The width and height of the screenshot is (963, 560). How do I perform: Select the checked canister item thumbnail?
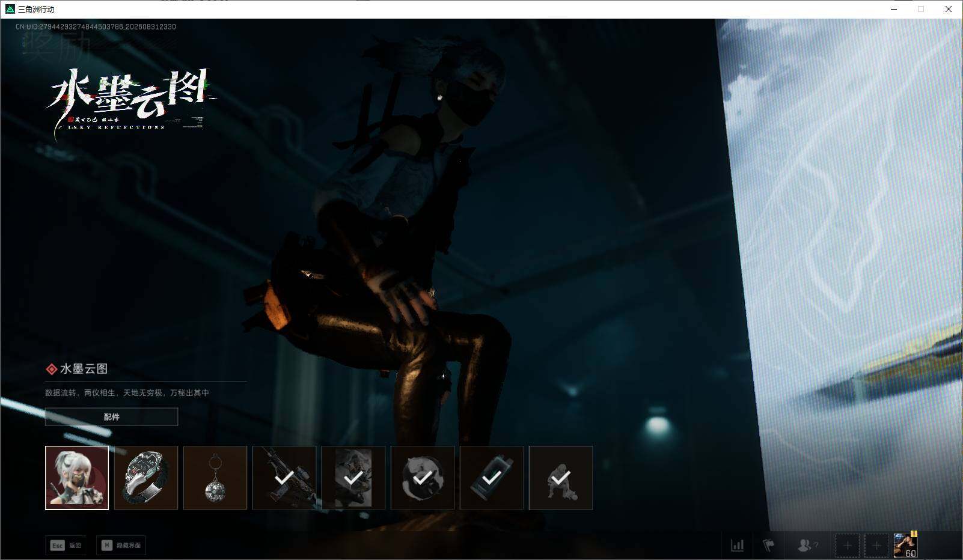pyautogui.click(x=492, y=478)
